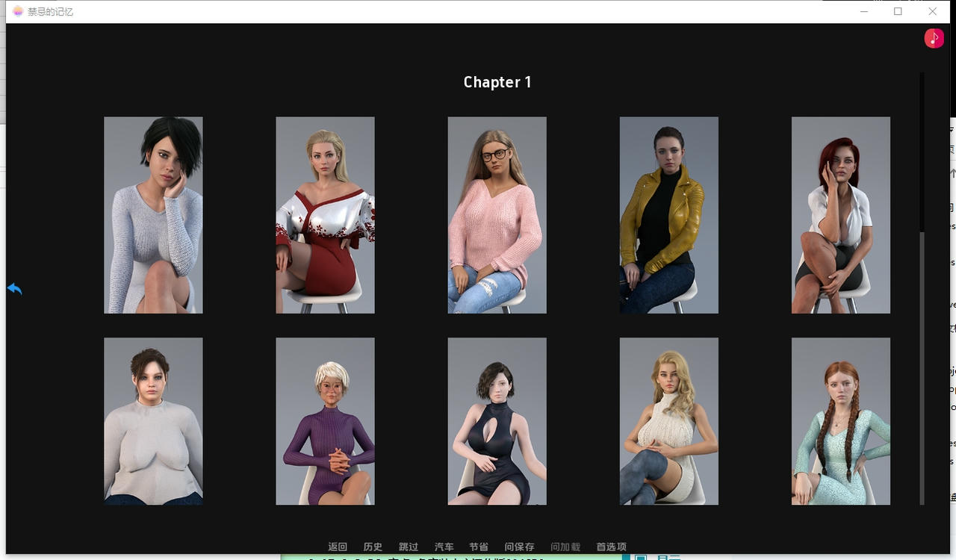Screen dimensions: 956x560
Task: Click 汽车 in the bottom menu
Action: pos(444,547)
